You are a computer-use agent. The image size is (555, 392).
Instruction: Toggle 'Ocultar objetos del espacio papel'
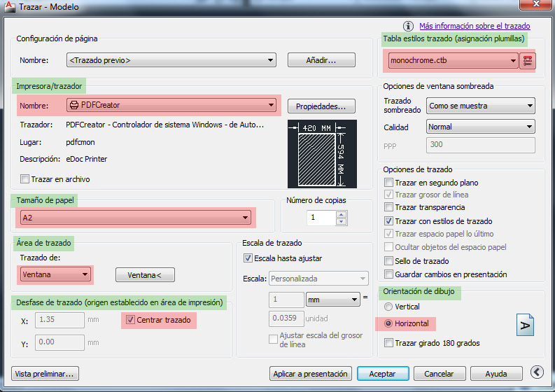tap(388, 247)
